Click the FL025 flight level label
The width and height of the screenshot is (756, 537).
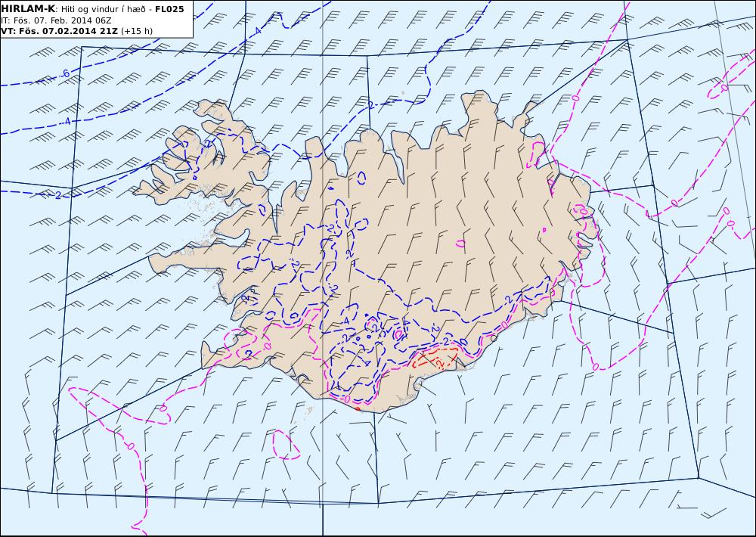click(169, 9)
